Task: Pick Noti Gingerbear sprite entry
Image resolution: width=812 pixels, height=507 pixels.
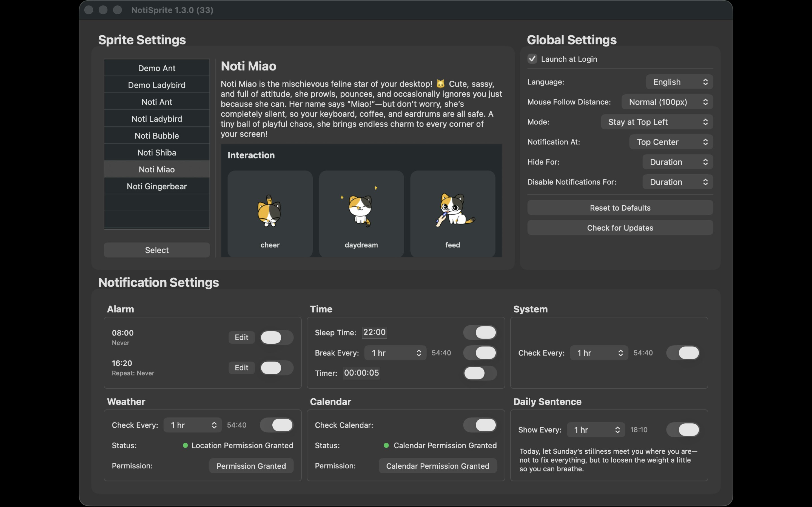Action: tap(157, 186)
